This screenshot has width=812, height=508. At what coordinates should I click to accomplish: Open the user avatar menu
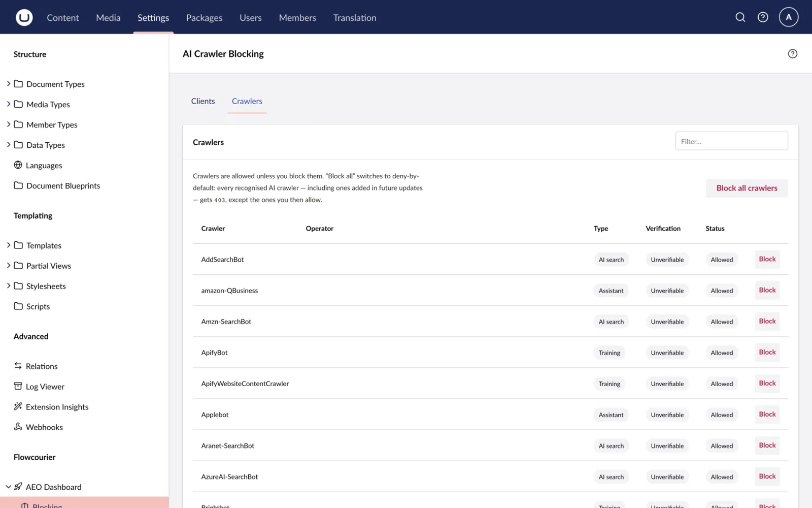(x=789, y=17)
